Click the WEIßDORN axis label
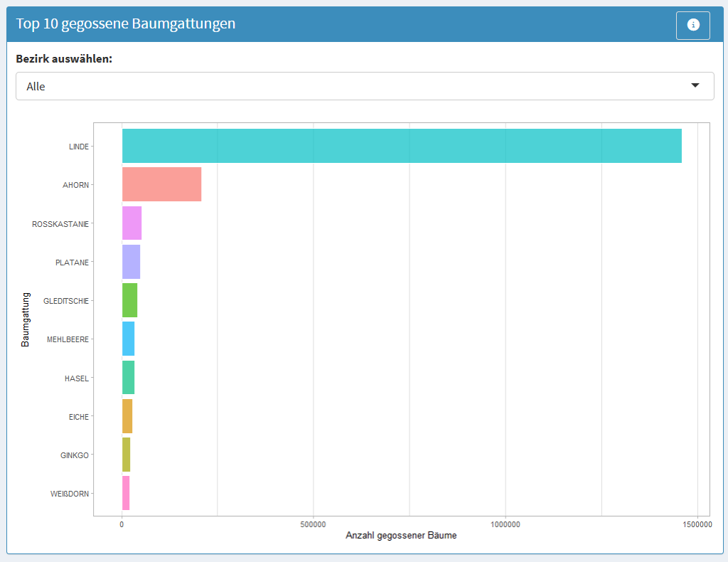 coord(70,494)
